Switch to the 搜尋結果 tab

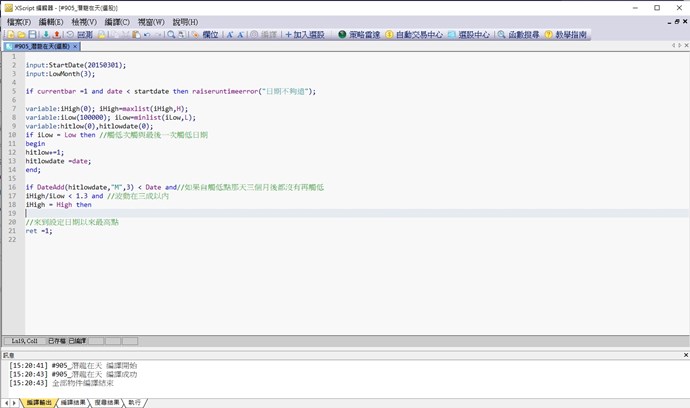point(107,402)
